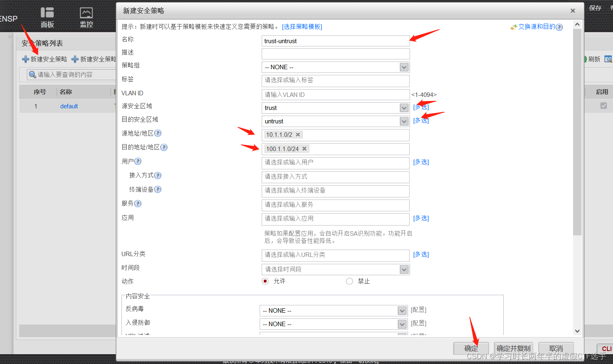
Task: Click 配置 next to 入侵防御
Action: coord(419,323)
